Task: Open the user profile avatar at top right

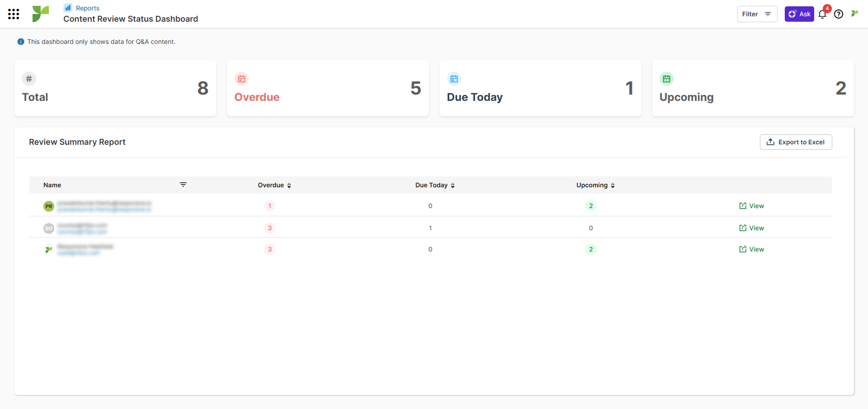Action: 854,14
